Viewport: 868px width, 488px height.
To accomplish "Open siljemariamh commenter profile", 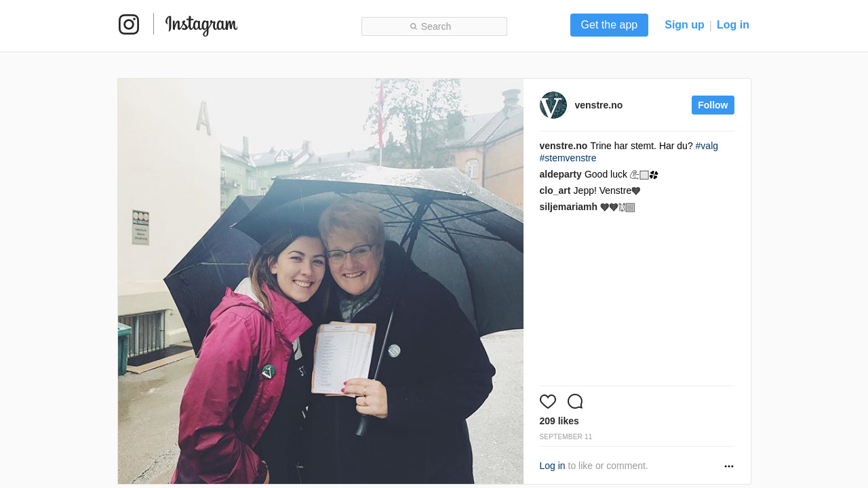I will (x=568, y=207).
